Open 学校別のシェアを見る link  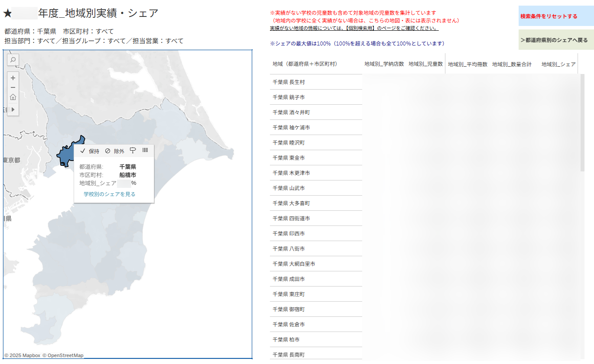coord(109,194)
